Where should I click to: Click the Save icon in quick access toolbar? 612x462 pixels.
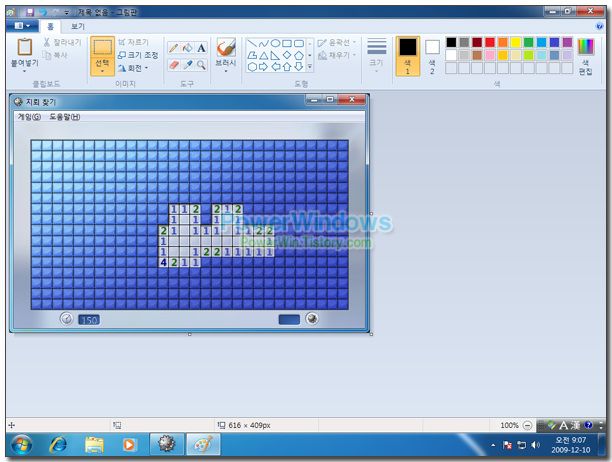[30, 12]
